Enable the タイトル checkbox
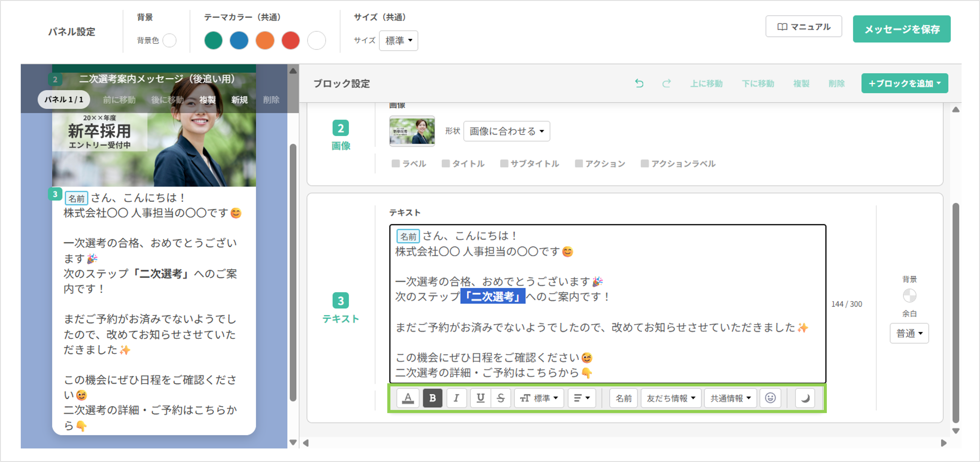 pos(446,164)
